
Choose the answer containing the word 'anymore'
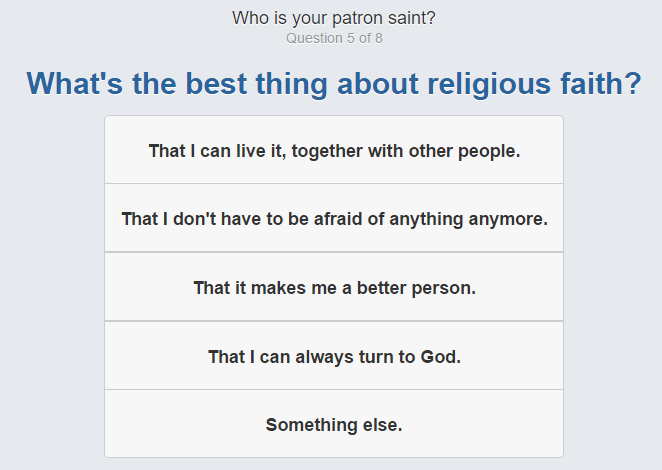[x=334, y=218]
